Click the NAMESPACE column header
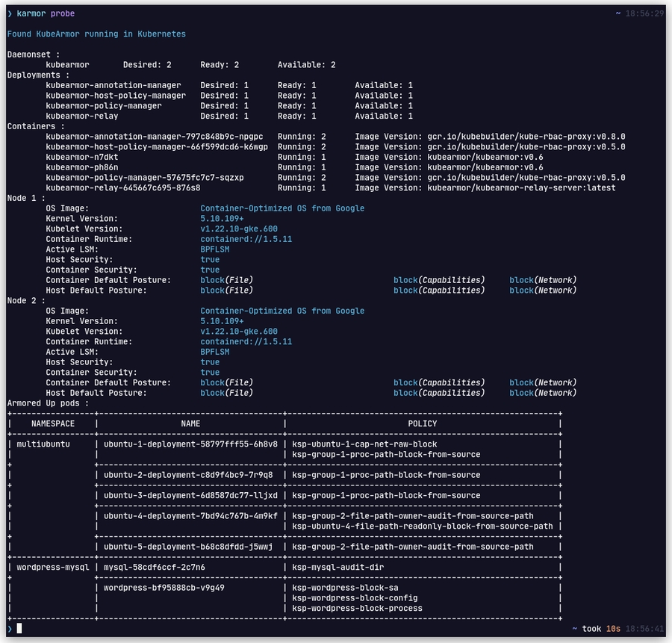The height and width of the screenshot is (643, 672). [x=53, y=423]
